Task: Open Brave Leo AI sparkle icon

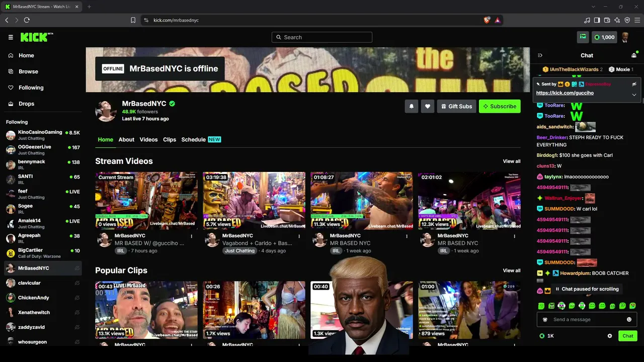Action: [617, 20]
